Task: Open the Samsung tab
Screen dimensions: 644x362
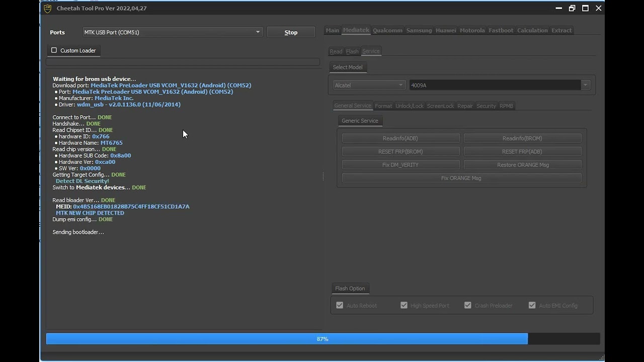Action: pos(419,30)
